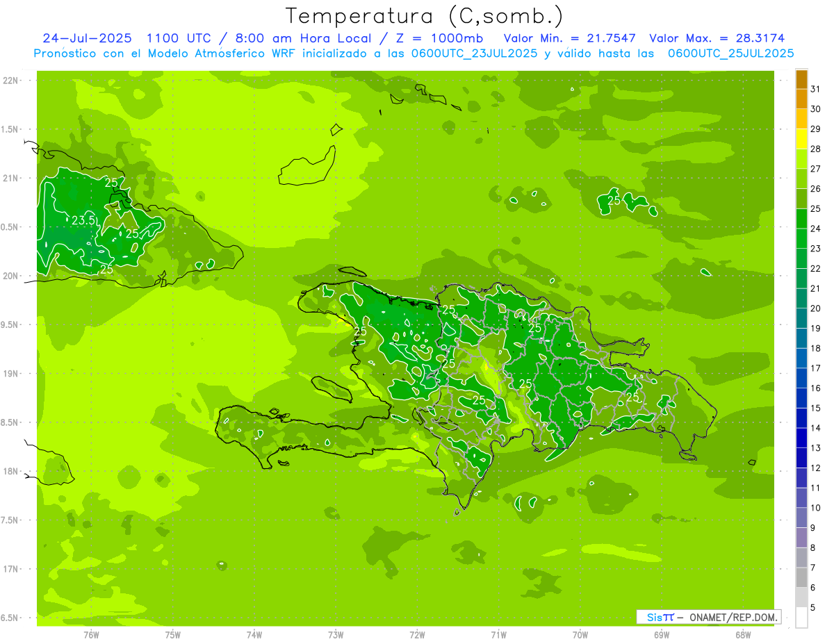
Task: Click the color bar label "10"
Action: pyautogui.click(x=816, y=508)
